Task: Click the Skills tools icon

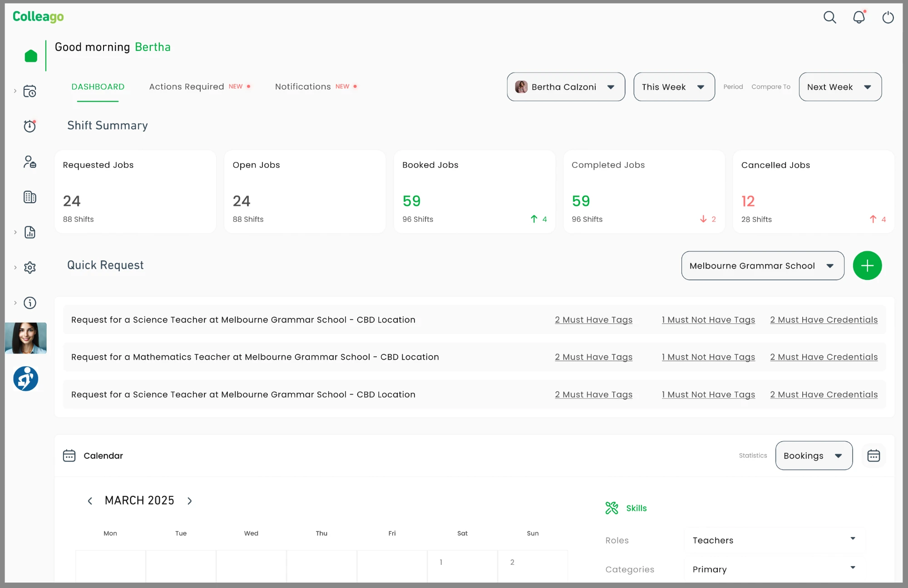Action: [612, 508]
